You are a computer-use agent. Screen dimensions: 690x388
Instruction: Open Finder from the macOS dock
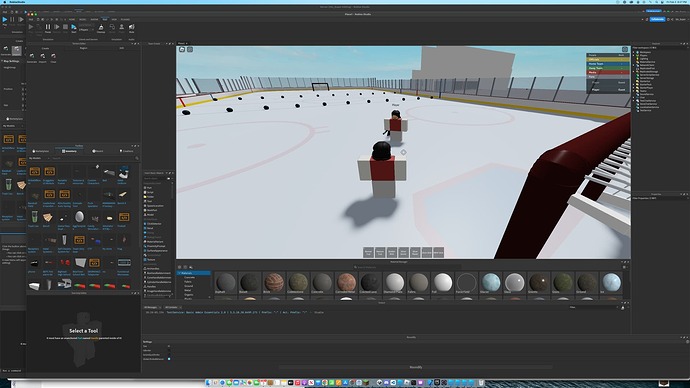click(208, 383)
